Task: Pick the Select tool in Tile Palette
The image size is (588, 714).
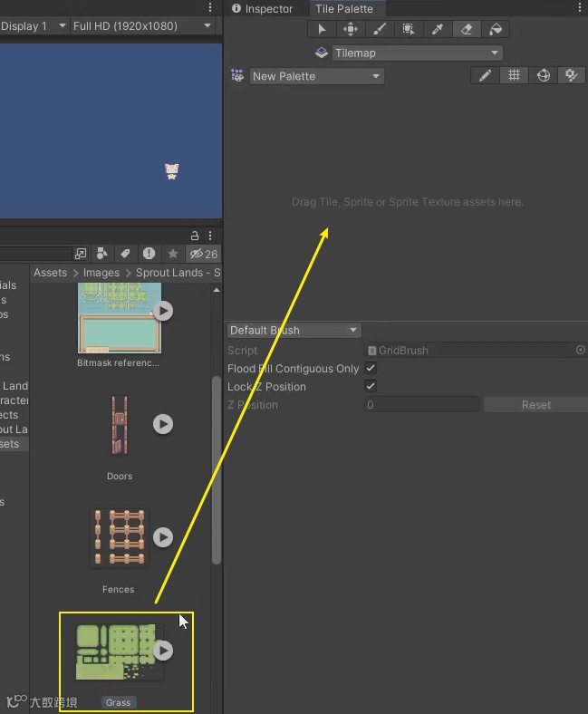Action: (322, 29)
